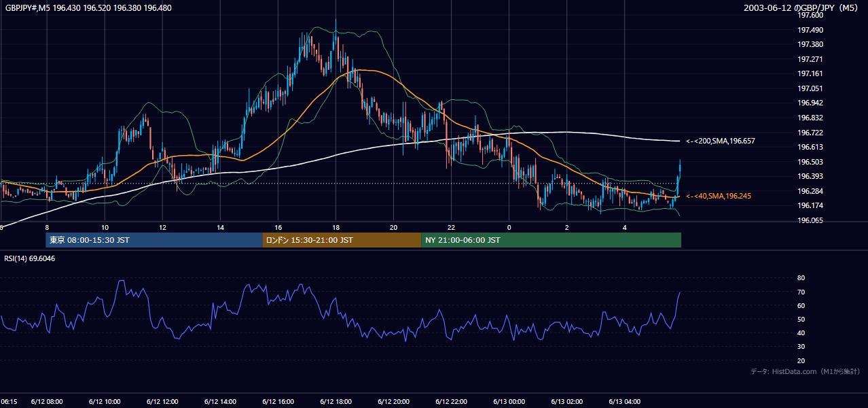This screenshot has width=868, height=408.
Task: Click price scale value 196.174
Action: point(810,205)
